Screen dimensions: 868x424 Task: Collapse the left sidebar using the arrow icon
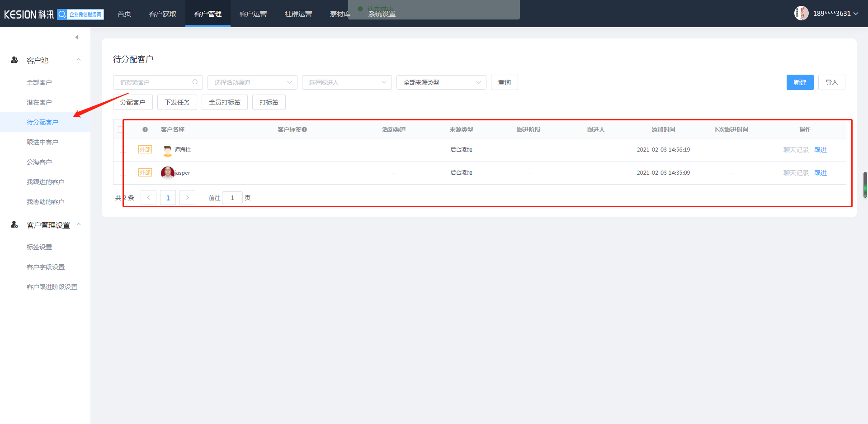(77, 37)
